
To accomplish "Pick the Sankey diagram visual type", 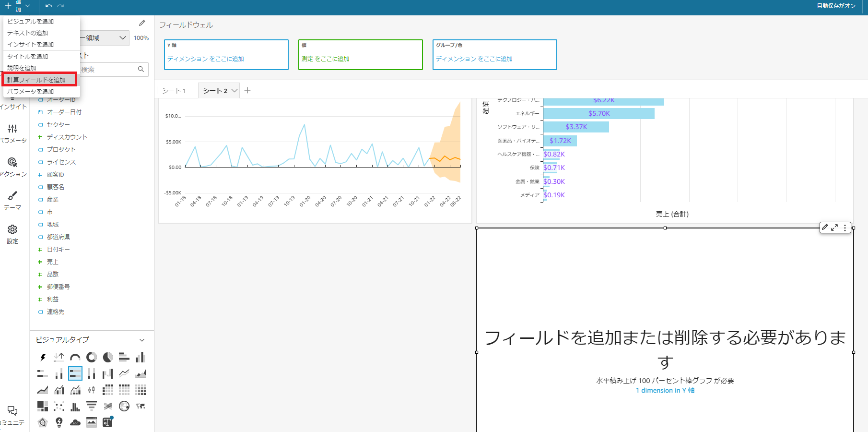I will point(108,406).
